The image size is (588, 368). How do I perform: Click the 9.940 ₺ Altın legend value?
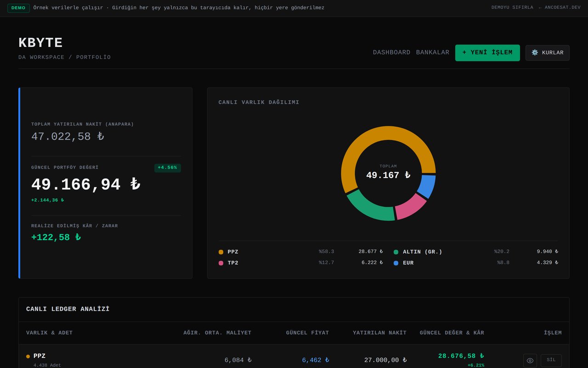(548, 252)
